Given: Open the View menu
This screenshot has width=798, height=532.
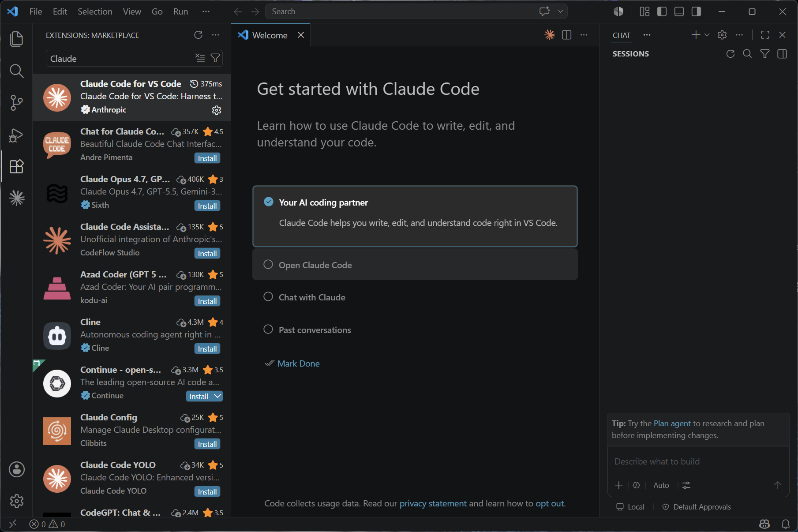Looking at the screenshot, I should tap(132, 11).
